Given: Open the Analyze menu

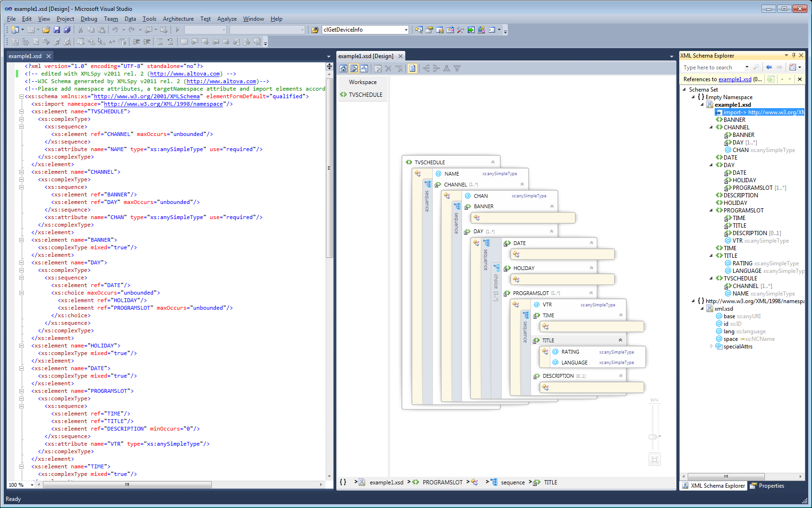Looking at the screenshot, I should tap(227, 19).
